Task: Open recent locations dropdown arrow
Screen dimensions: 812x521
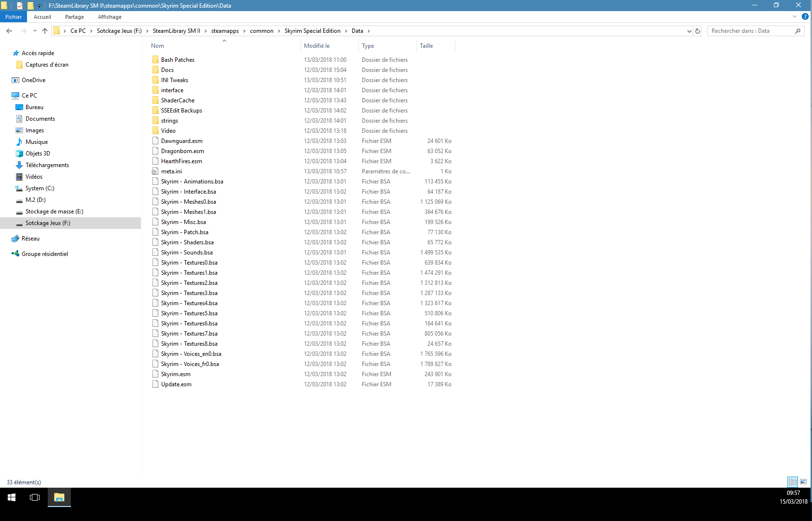Action: 35,31
